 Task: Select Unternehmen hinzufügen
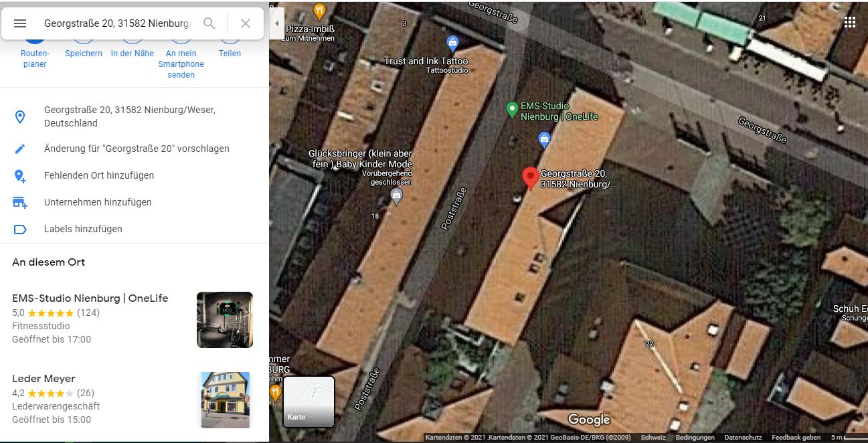(x=98, y=202)
